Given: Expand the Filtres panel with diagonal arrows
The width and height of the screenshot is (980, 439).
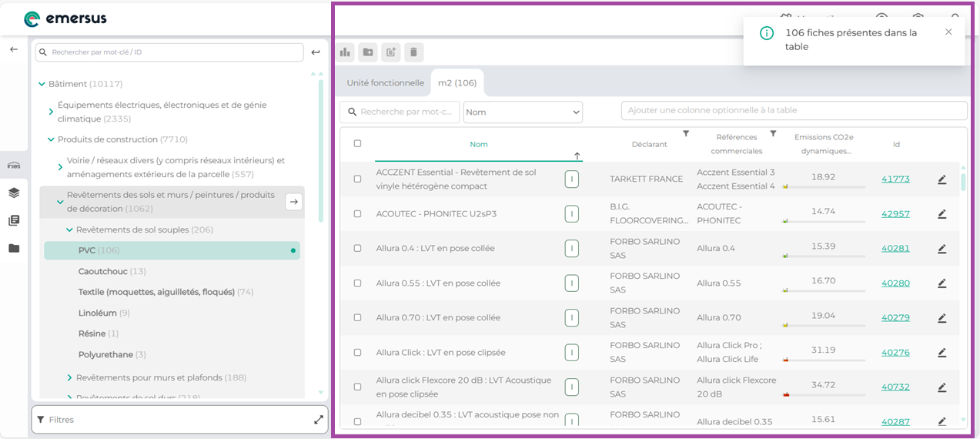Looking at the screenshot, I should [x=319, y=420].
